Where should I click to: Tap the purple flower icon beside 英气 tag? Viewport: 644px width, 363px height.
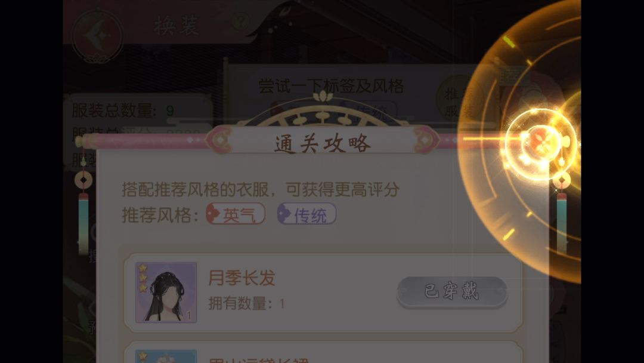pos(284,214)
